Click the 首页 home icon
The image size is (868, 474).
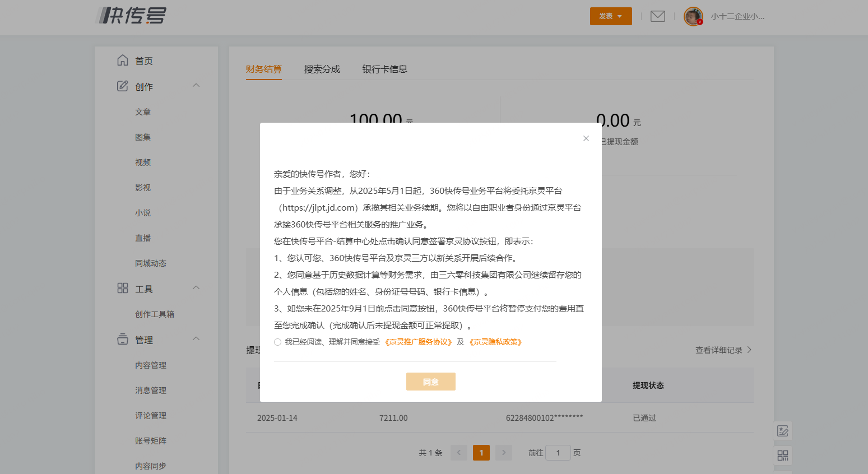pos(123,60)
